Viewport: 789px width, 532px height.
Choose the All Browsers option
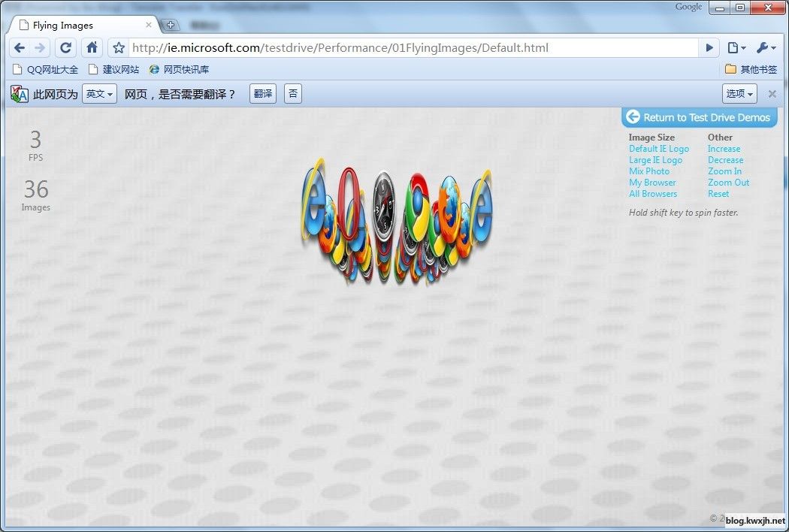[653, 194]
